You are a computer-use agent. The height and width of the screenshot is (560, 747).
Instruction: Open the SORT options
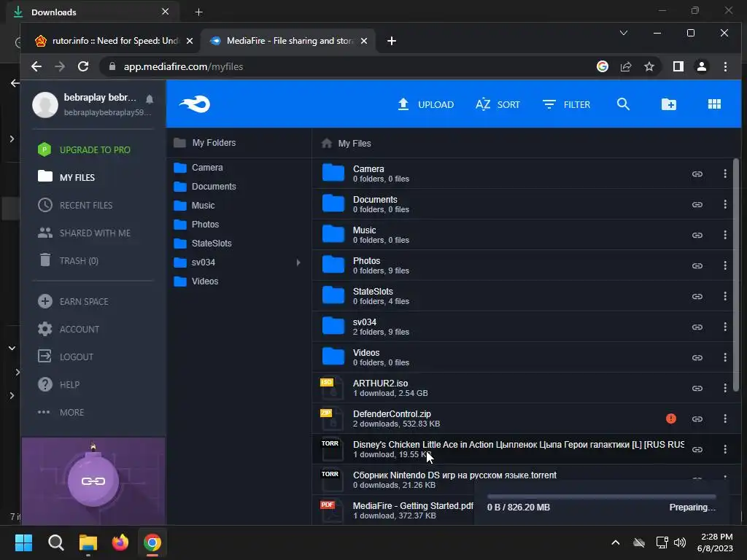pyautogui.click(x=498, y=104)
